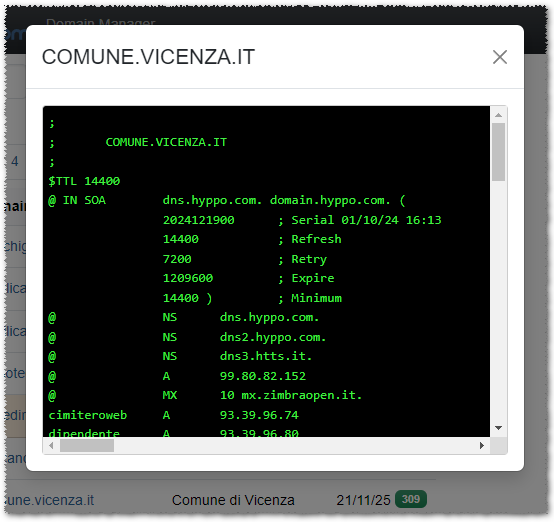Click the $TTL 14400 line
Viewport: 554px width, 522px height.
[x=84, y=181]
